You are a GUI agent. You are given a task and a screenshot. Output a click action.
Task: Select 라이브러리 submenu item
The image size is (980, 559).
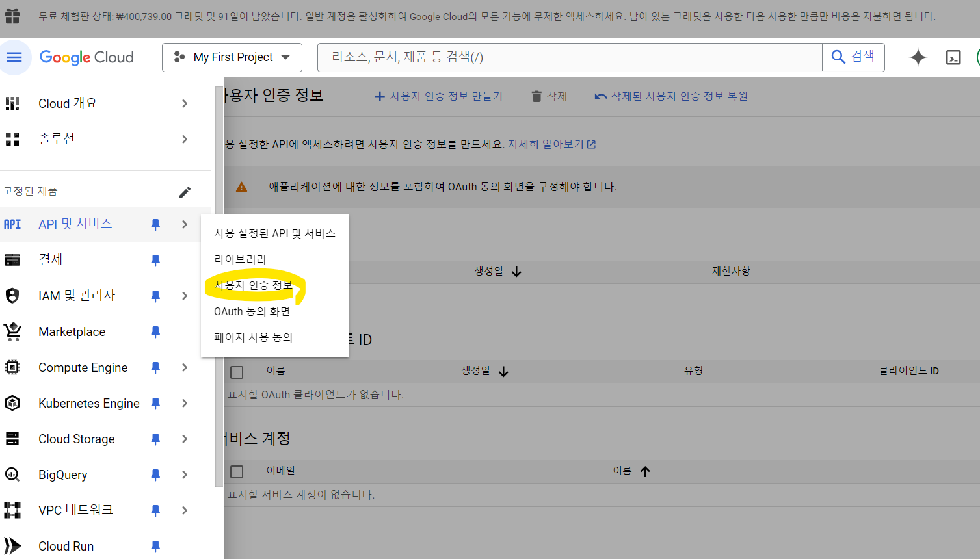pyautogui.click(x=275, y=259)
